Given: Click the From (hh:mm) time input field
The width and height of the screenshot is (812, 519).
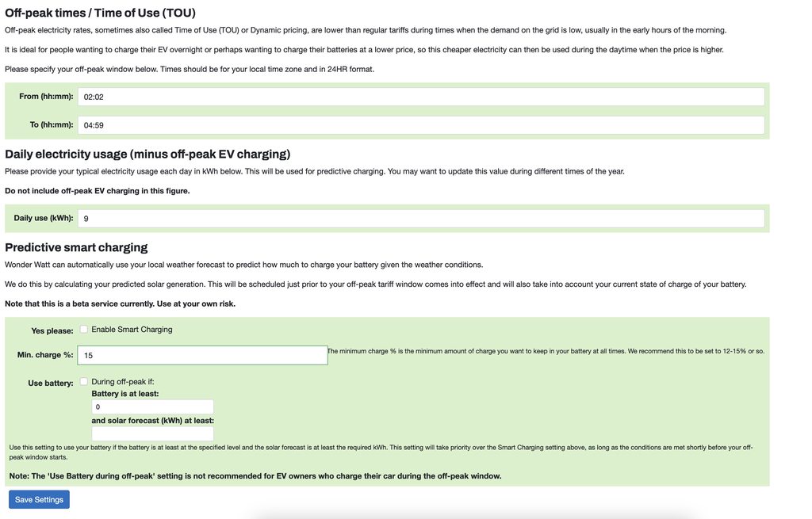Looking at the screenshot, I should pyautogui.click(x=420, y=97).
